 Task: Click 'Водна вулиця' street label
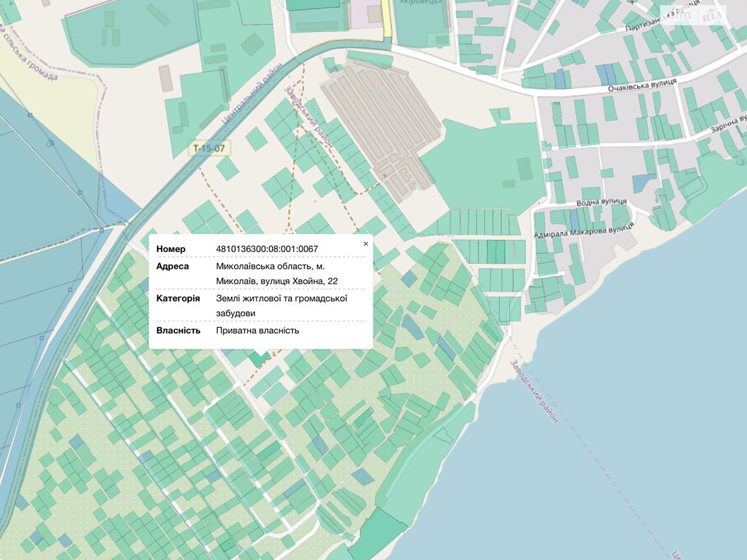(x=601, y=202)
